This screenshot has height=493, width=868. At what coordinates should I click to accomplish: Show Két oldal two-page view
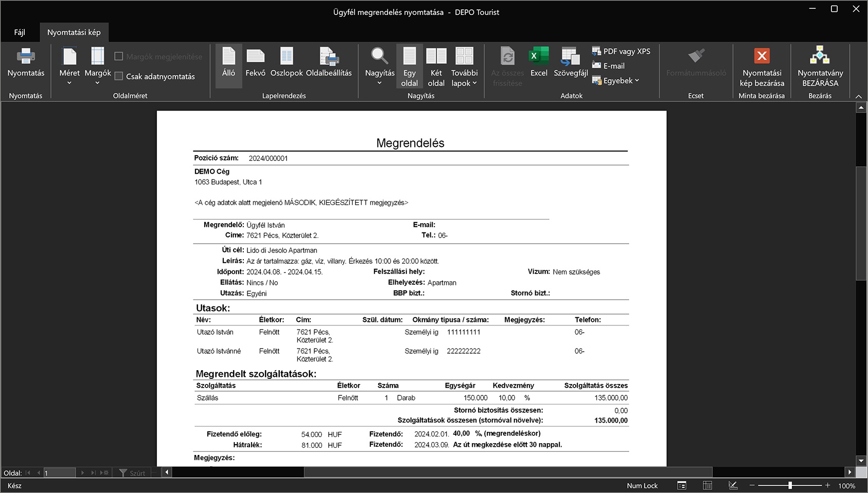pos(436,57)
